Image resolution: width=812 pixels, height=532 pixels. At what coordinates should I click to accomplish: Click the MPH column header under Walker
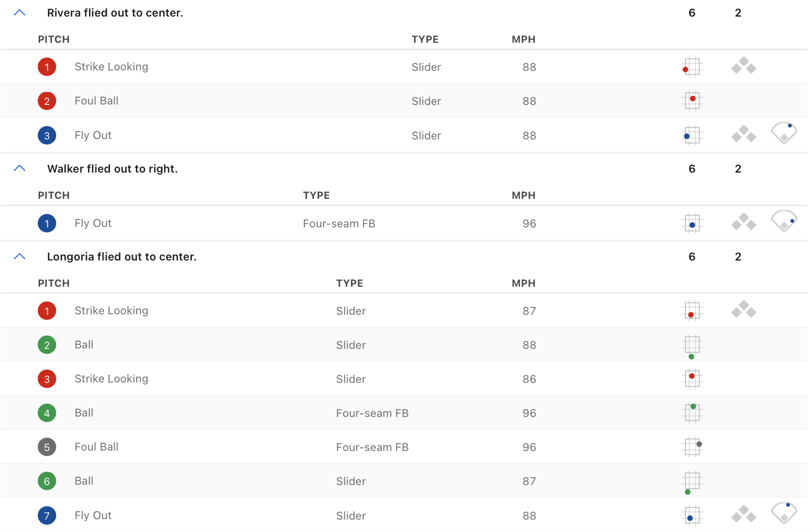[x=523, y=195]
